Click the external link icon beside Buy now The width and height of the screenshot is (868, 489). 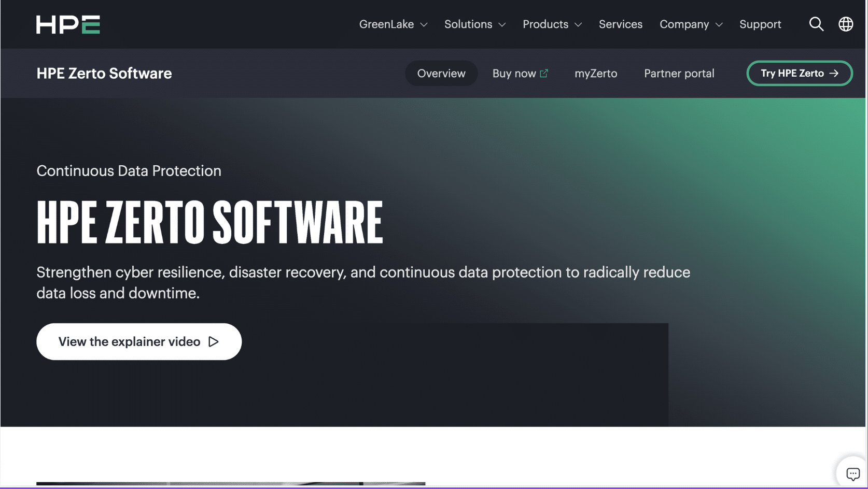click(544, 74)
